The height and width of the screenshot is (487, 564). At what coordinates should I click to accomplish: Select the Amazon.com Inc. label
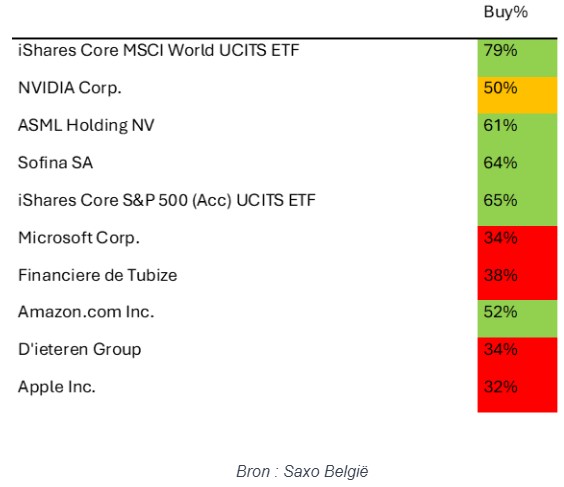pos(86,312)
